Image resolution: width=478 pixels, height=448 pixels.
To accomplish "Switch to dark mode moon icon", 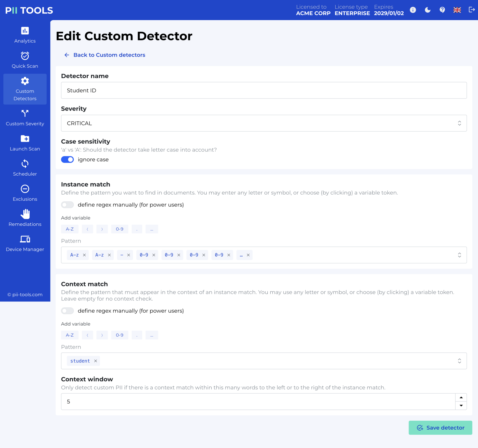I will (x=427, y=10).
